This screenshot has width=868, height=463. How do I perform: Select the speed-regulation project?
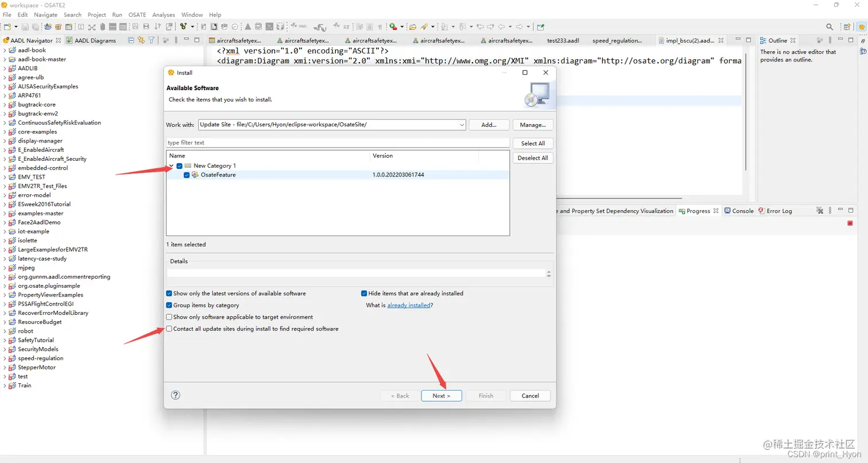40,358
